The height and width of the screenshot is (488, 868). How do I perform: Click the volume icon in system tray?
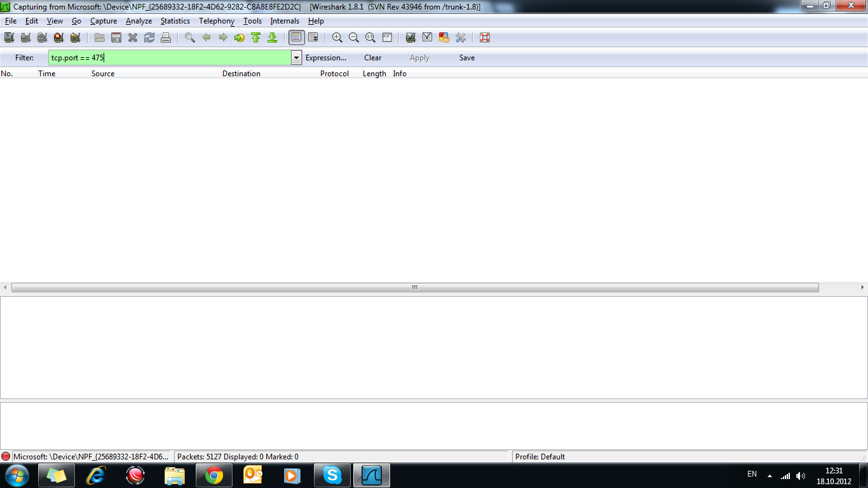(x=801, y=475)
